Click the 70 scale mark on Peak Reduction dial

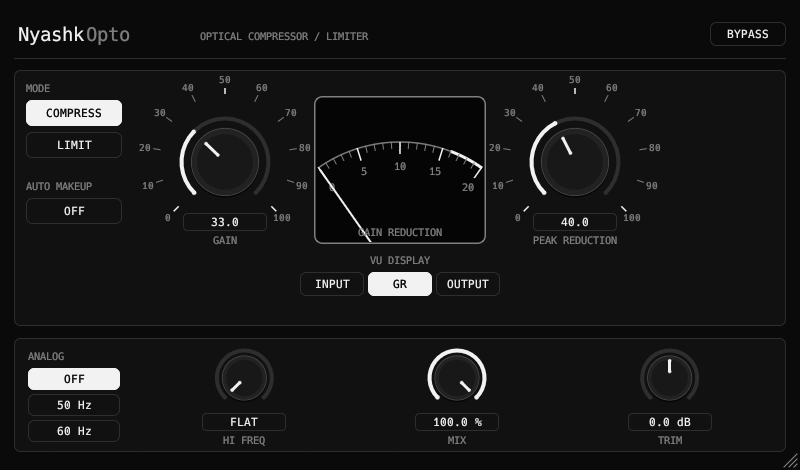(x=640, y=113)
